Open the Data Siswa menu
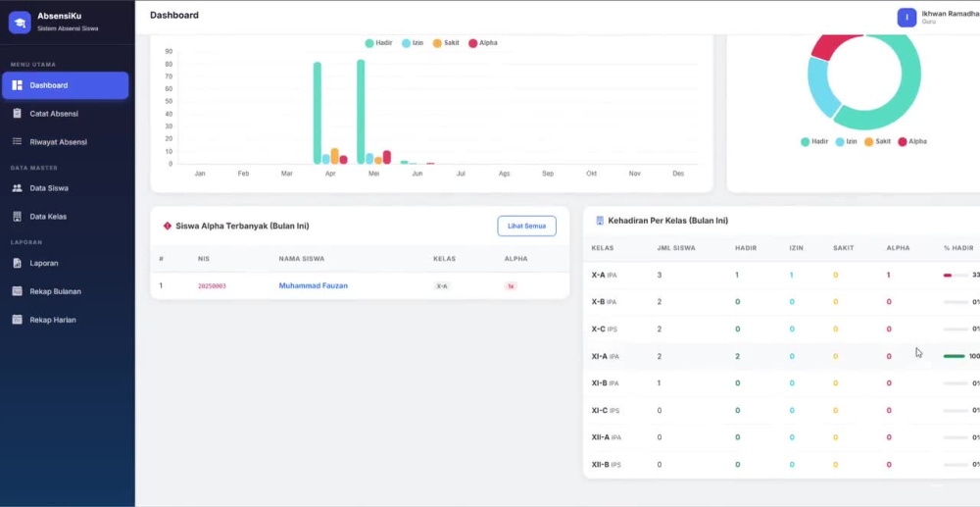This screenshot has height=507, width=980. click(65, 187)
